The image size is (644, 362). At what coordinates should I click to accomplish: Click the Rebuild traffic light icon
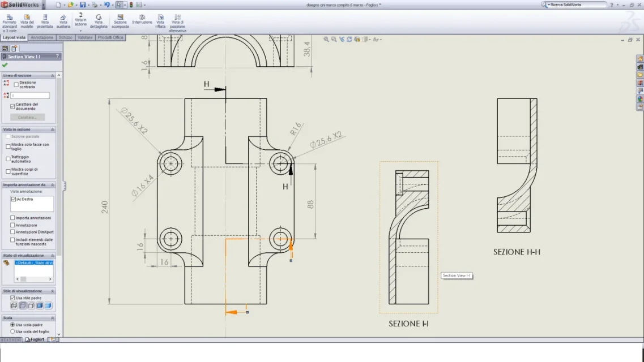pos(131,5)
